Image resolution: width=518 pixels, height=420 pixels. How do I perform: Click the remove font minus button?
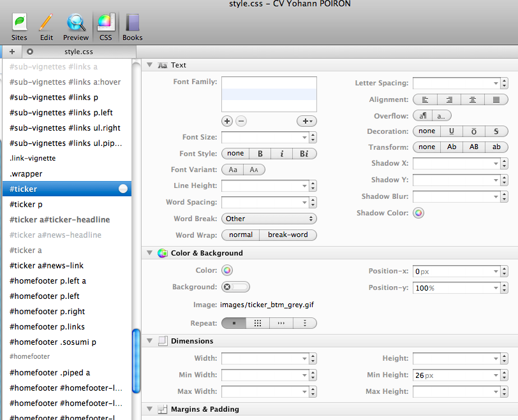[241, 121]
